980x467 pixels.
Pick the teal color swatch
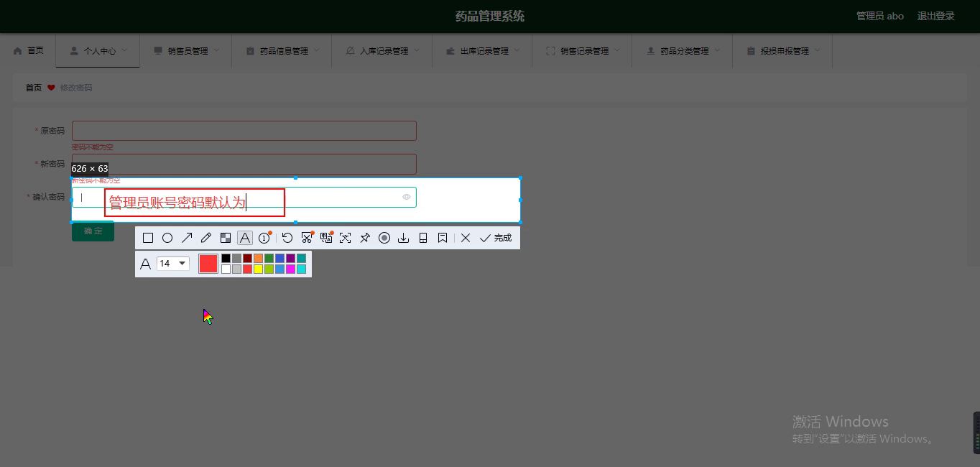302,258
